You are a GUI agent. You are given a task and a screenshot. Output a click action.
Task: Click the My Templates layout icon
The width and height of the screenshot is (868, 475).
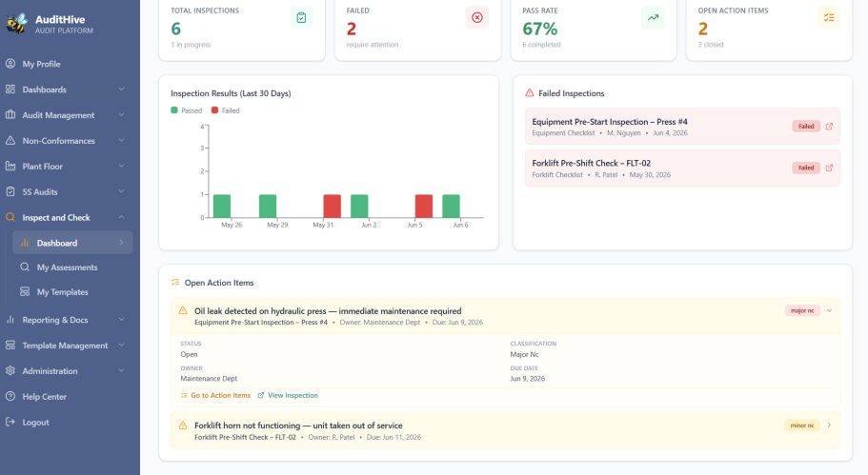[25, 291]
